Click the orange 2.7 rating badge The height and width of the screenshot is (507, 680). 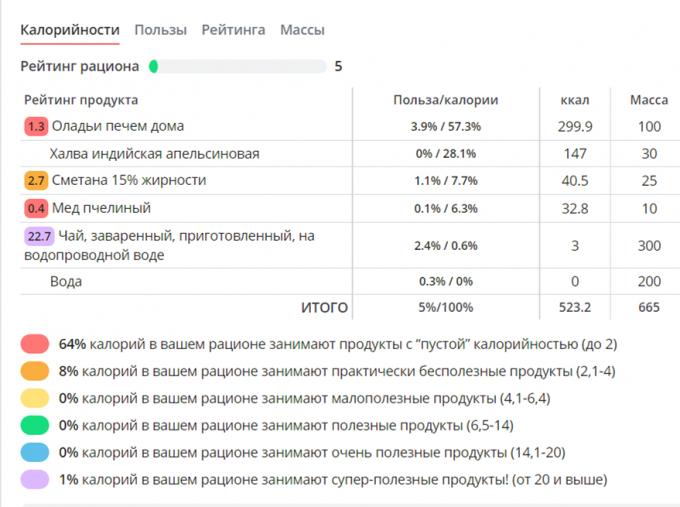point(37,181)
